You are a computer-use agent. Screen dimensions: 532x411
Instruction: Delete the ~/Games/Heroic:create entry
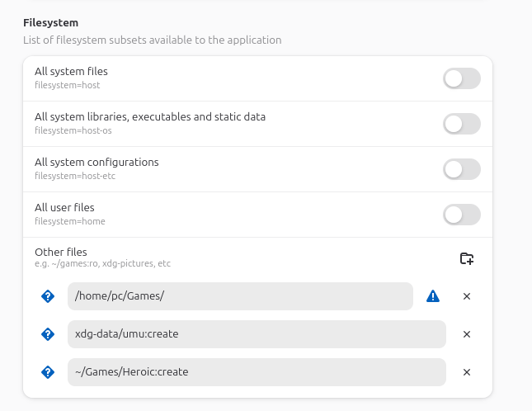(x=467, y=372)
